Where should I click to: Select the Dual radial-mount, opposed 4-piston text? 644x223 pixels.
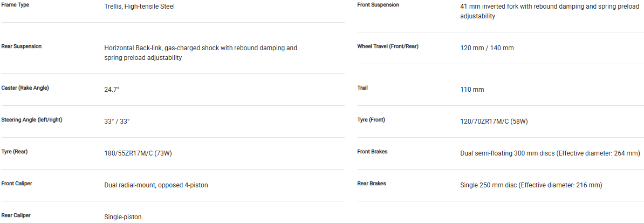[156, 185]
